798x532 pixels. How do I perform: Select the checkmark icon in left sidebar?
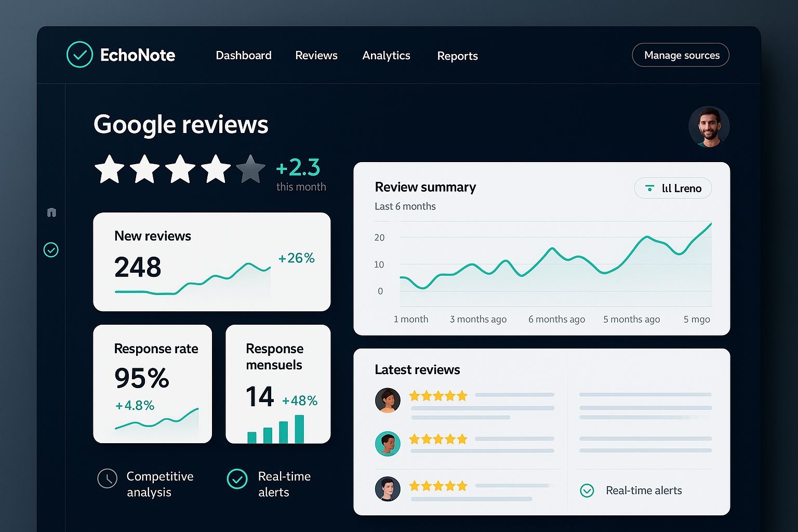51,250
